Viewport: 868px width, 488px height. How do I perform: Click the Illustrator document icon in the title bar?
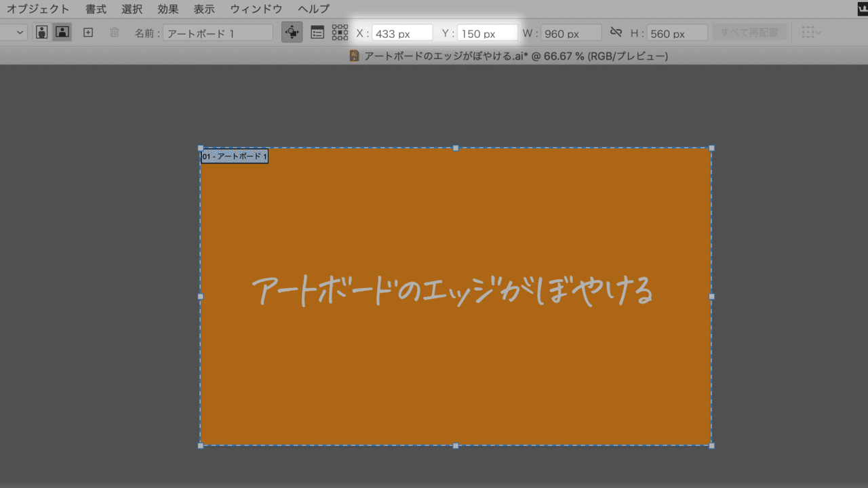click(x=353, y=56)
